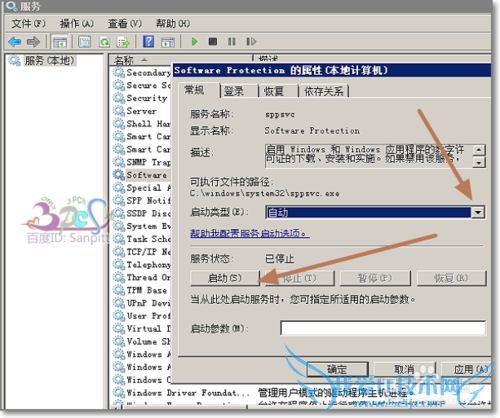Image resolution: width=500 pixels, height=418 pixels.
Task: Select the Volume Sh service row
Action: 142,341
